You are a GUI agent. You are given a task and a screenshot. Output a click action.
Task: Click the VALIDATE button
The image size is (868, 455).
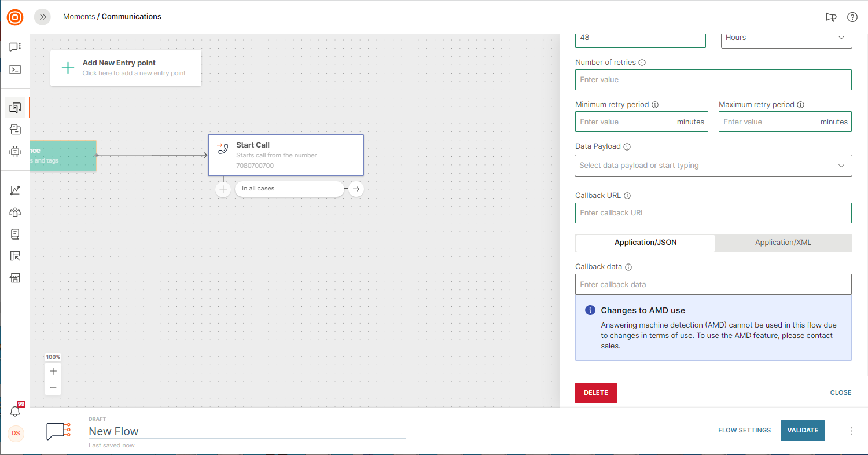point(802,430)
